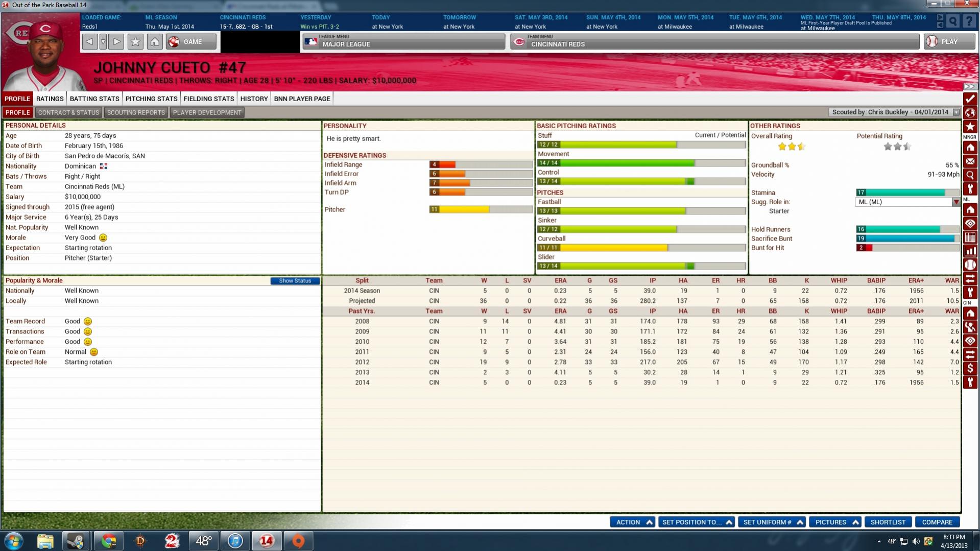Click the COMPARE button
This screenshot has width=980, height=551.
(x=938, y=522)
